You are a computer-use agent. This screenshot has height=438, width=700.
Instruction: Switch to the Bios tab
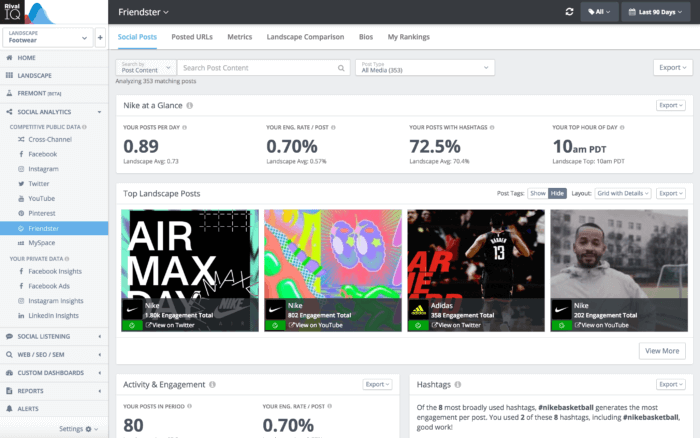pyautogui.click(x=366, y=37)
